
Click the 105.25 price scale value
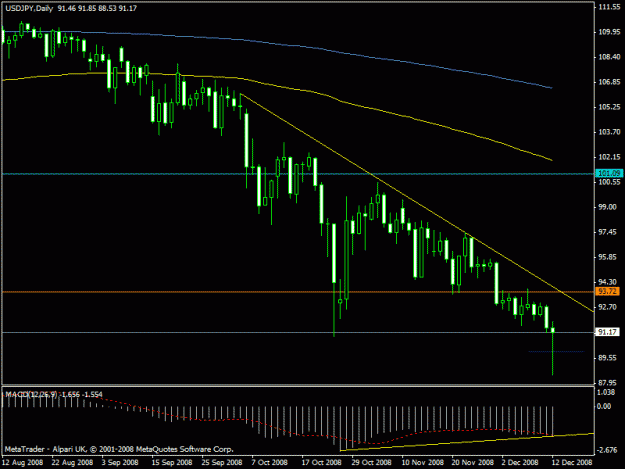609,107
